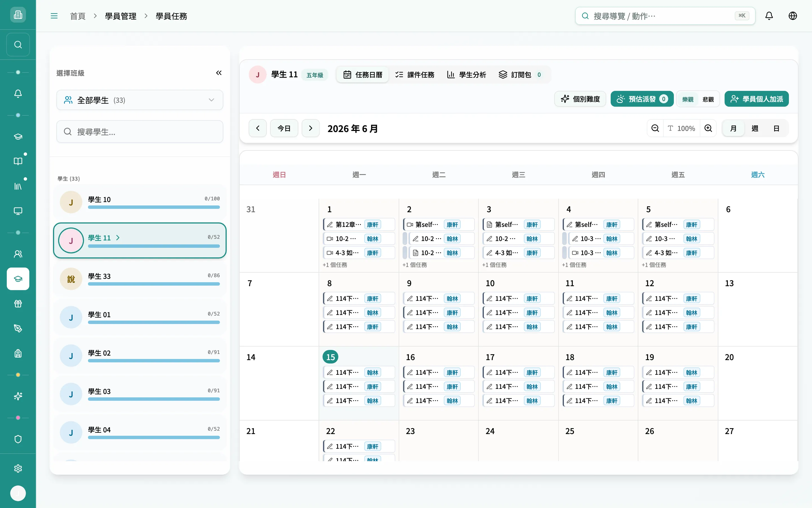Click the 學生 11 avatar in header card

pyautogui.click(x=258, y=75)
